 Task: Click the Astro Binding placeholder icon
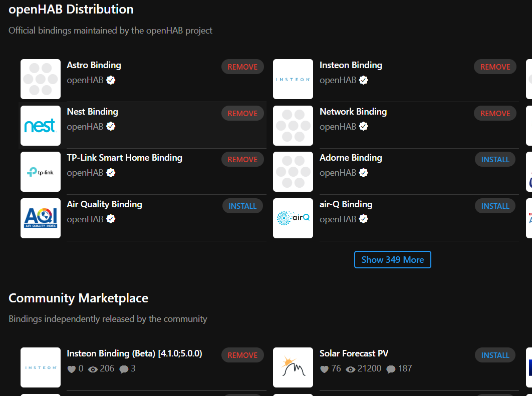coord(41,79)
